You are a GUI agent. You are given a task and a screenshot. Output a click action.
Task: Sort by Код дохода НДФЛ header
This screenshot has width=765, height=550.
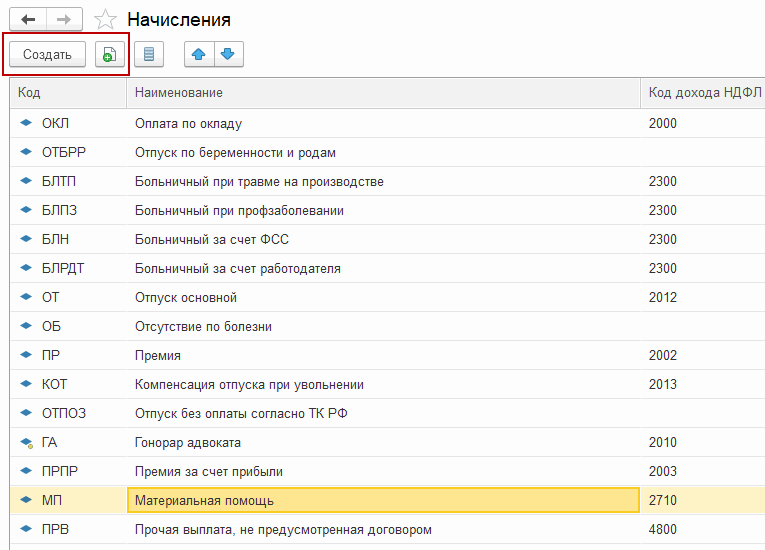coord(704,93)
